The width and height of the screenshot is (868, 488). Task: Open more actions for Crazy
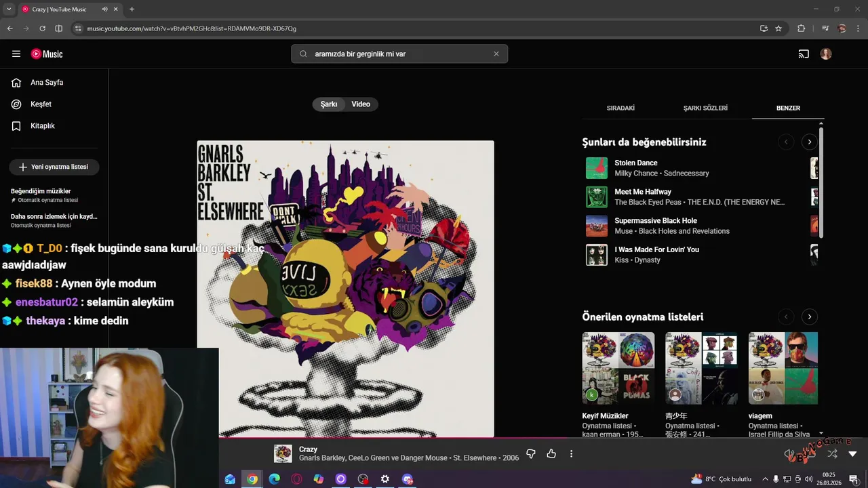point(571,453)
